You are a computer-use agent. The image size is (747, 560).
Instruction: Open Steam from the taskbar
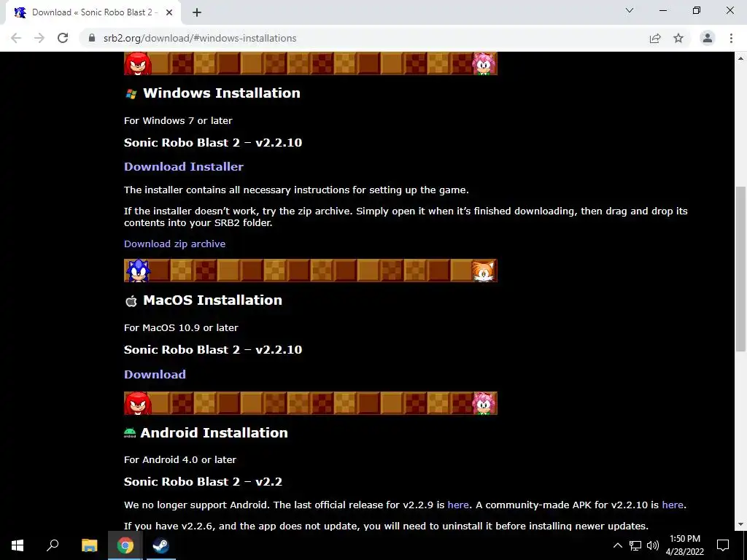tap(160, 545)
